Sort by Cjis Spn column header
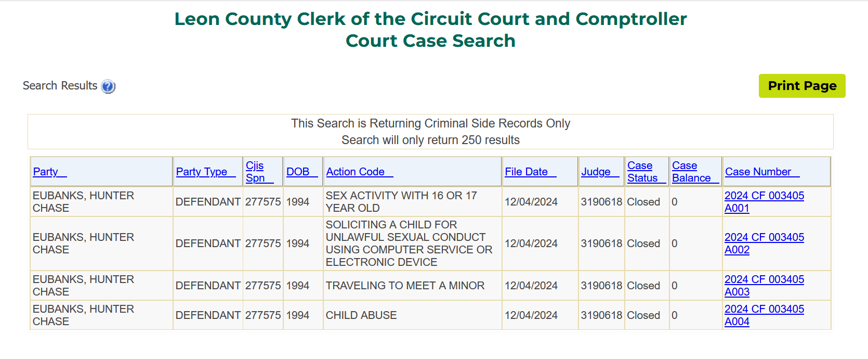Viewport: 868px width, 359px height. click(x=259, y=172)
